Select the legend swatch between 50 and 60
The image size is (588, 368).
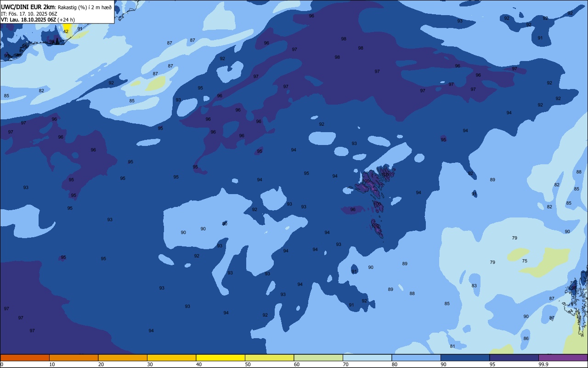point(269,357)
